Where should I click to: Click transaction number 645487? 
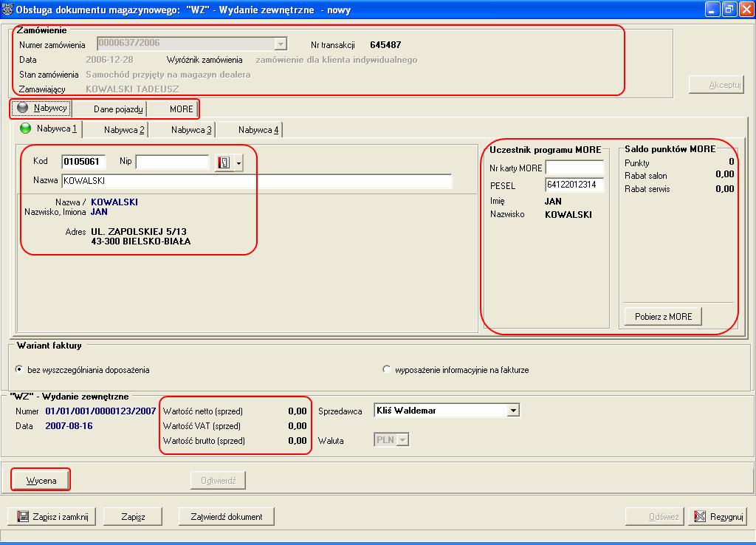tap(385, 45)
